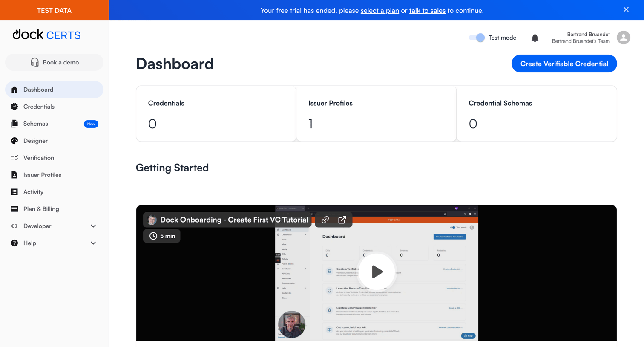The height and width of the screenshot is (347, 644).
Task: Dismiss the free trial banner
Action: coord(626,9)
